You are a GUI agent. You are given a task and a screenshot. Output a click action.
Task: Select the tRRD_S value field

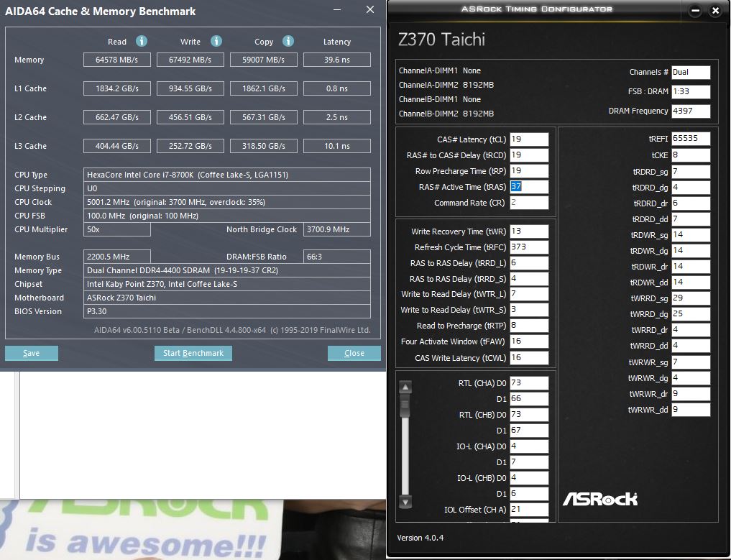(529, 279)
